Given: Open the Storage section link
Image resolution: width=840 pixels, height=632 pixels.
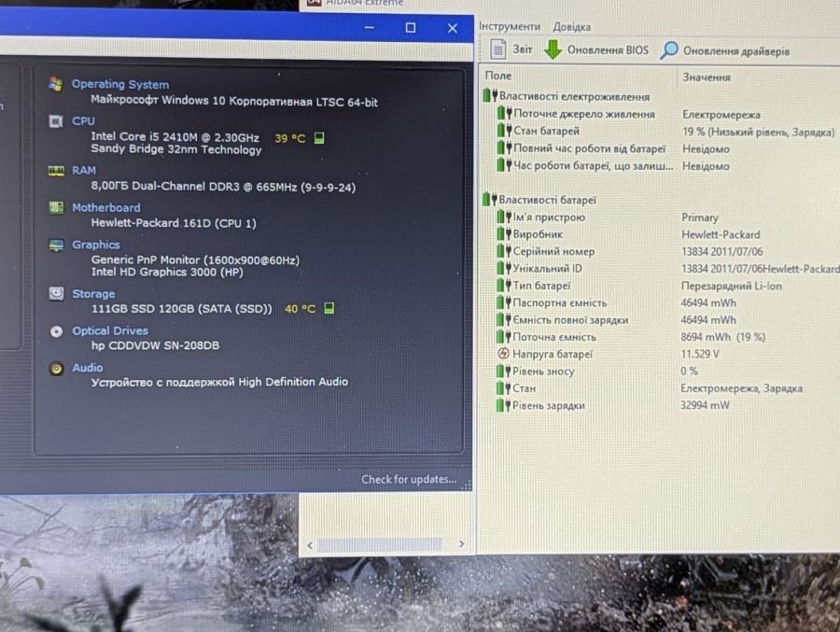Looking at the screenshot, I should [x=93, y=294].
